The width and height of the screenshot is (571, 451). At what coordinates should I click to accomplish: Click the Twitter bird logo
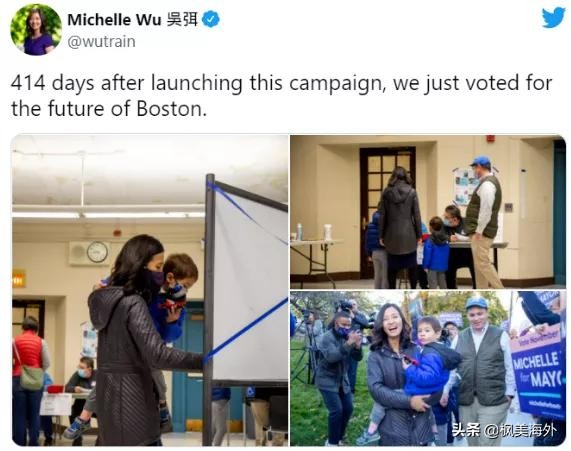(553, 17)
